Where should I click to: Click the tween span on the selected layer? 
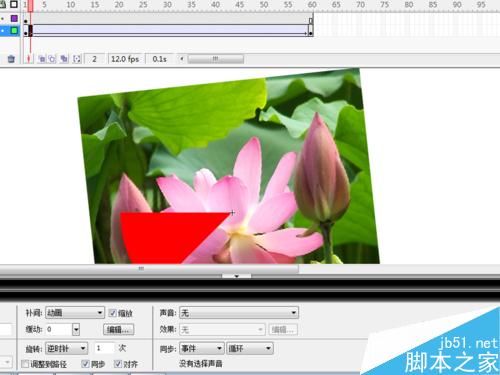pyautogui.click(x=170, y=31)
